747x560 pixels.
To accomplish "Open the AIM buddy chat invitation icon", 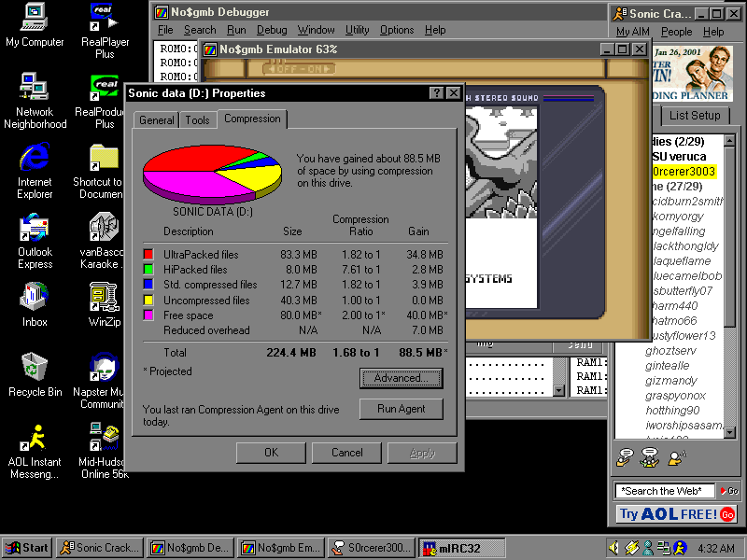I will tap(650, 457).
